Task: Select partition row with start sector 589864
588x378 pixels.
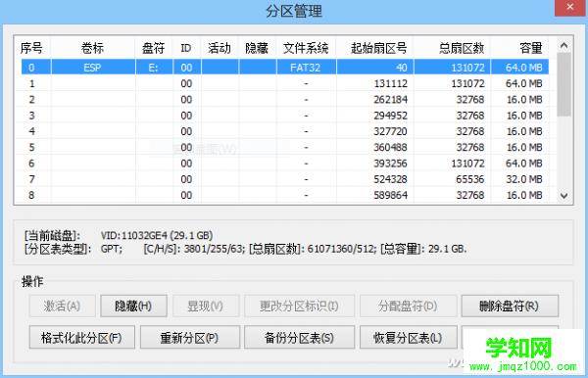Action: [282, 195]
